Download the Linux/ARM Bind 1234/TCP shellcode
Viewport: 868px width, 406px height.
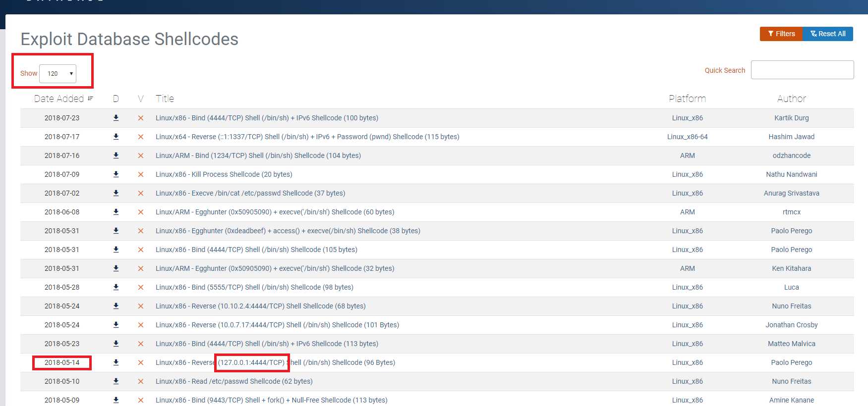[116, 155]
